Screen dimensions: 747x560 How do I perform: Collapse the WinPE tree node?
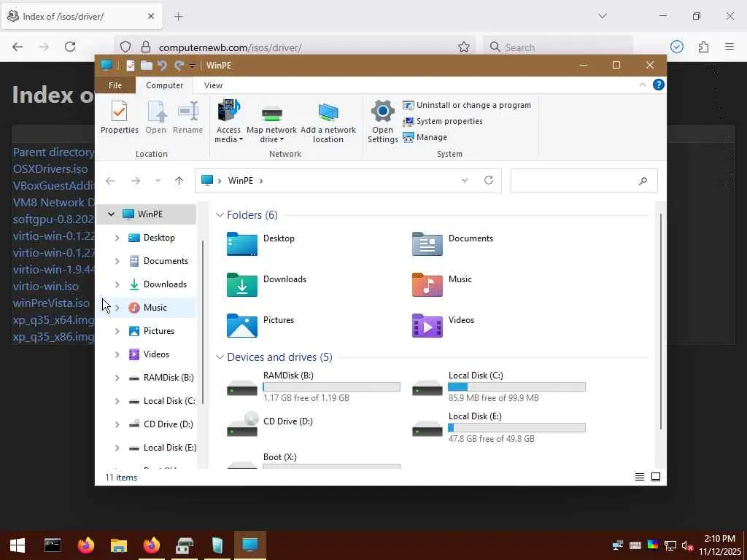[x=111, y=214]
